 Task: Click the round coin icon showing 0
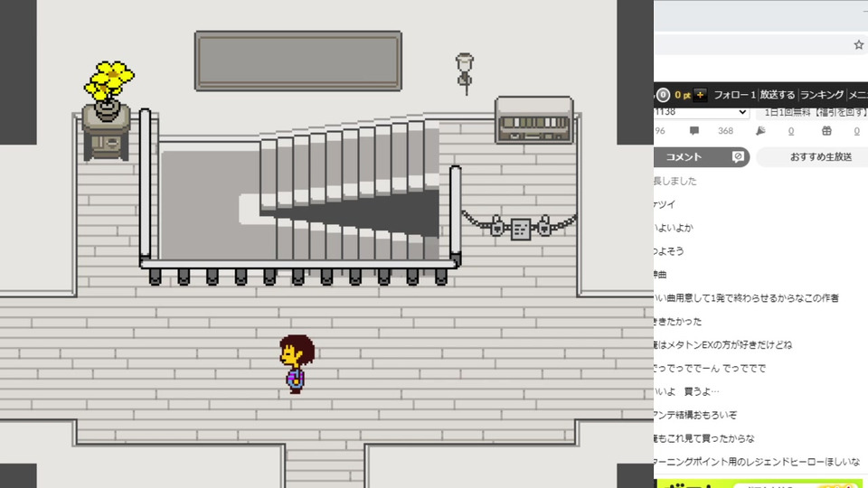663,95
